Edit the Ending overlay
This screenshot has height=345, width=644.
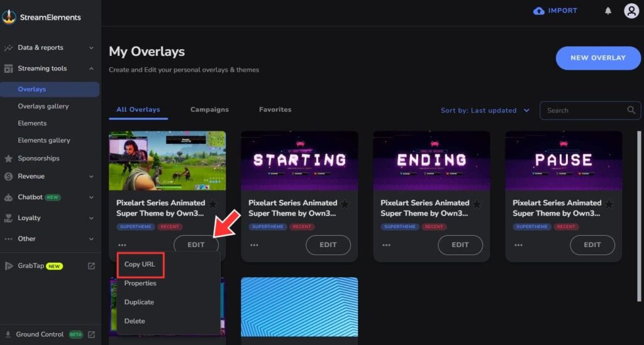click(460, 244)
